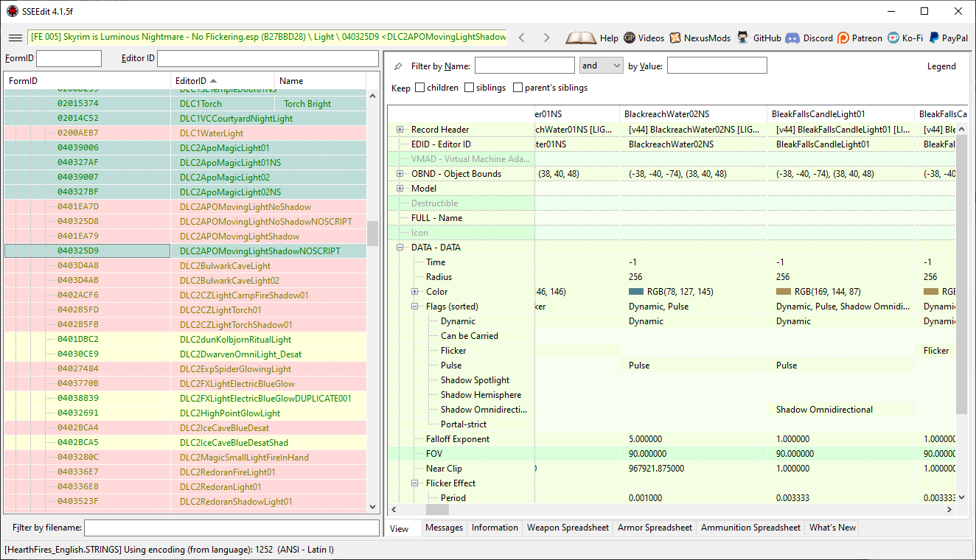Expand the Model row
Viewport: 976px width, 560px height.
(x=400, y=189)
